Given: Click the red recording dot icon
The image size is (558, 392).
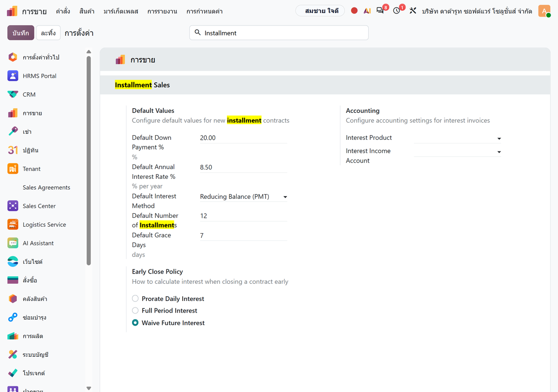Looking at the screenshot, I should coord(354,11).
